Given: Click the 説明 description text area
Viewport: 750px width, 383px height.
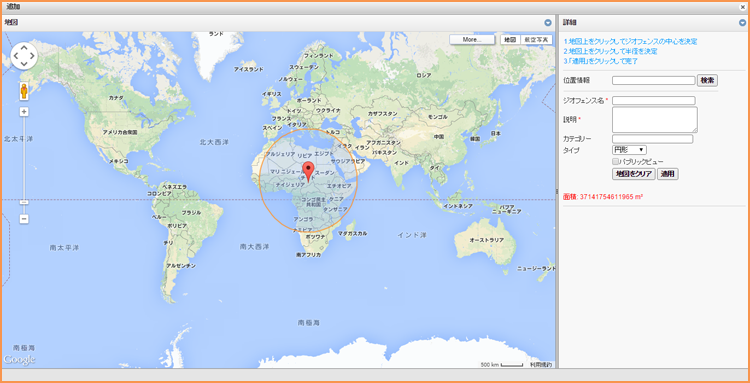Looking at the screenshot, I should (x=655, y=120).
